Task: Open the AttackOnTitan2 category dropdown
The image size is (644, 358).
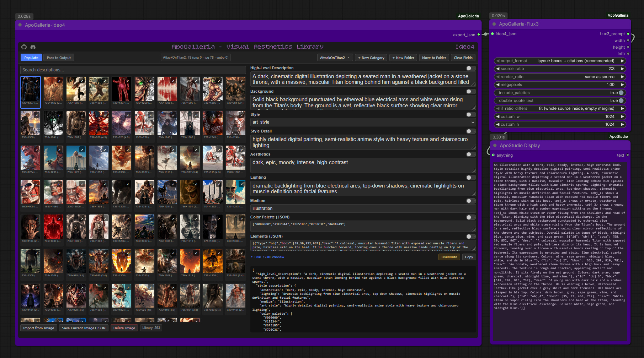Action: tap(334, 58)
